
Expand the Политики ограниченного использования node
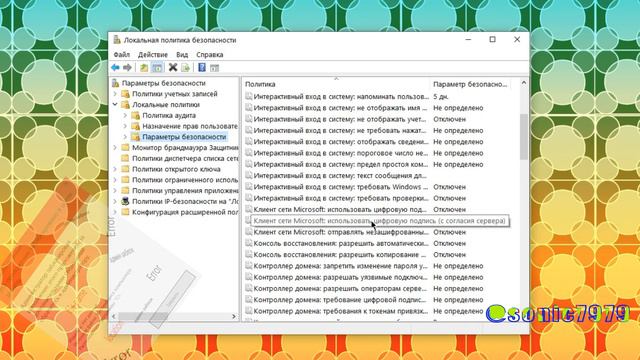pyautogui.click(x=115, y=180)
